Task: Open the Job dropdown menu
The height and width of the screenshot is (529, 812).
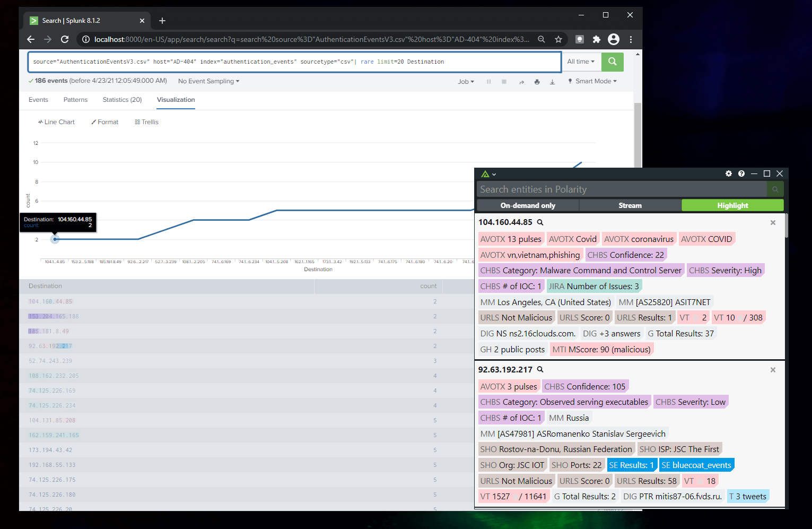Action: 466,82
